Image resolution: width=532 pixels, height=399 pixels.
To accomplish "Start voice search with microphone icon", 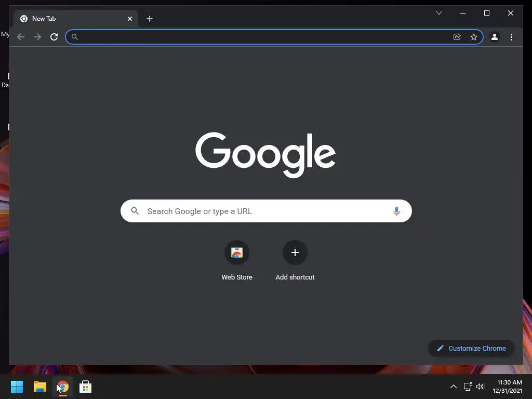I will (396, 211).
